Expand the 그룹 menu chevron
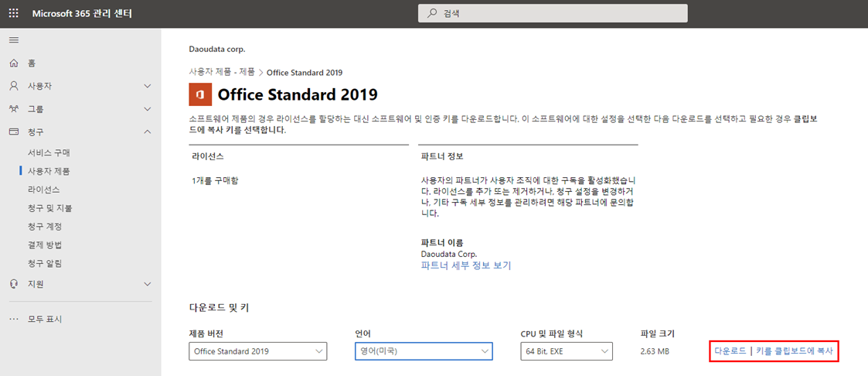 (148, 109)
